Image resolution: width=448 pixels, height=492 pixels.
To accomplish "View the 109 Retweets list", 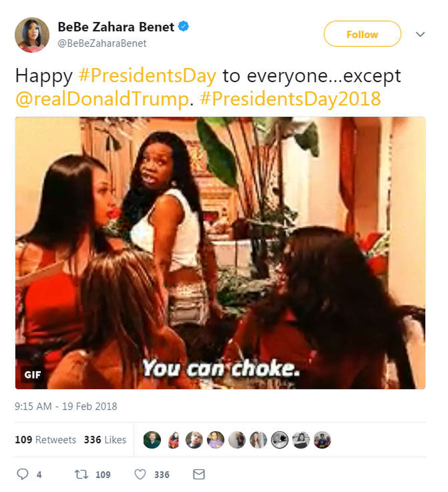I will [46, 440].
